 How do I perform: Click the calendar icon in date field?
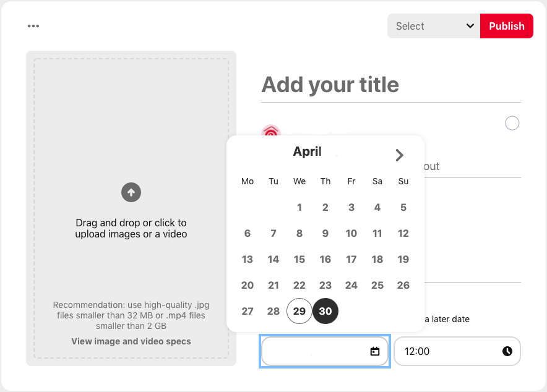tap(374, 351)
